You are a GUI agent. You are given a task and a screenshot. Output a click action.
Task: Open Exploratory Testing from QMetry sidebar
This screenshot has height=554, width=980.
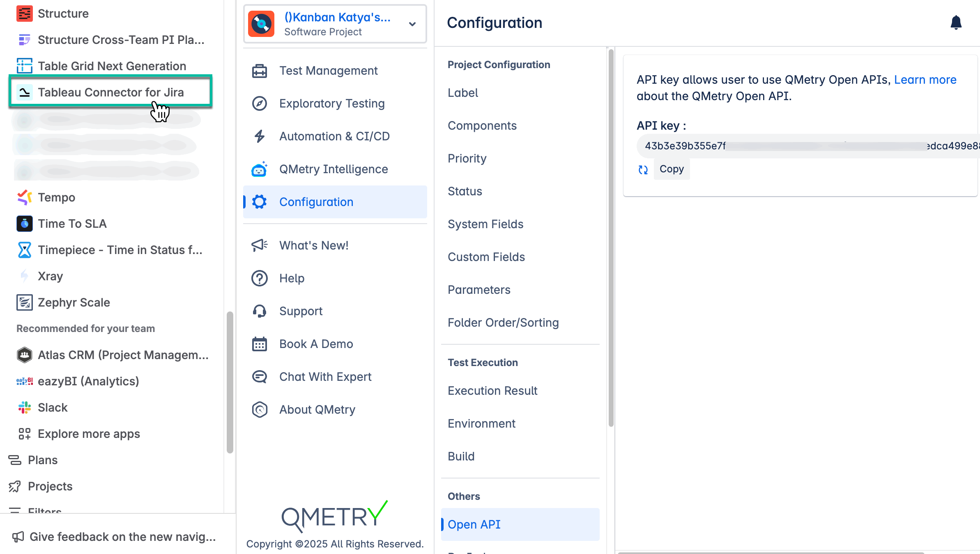point(332,103)
